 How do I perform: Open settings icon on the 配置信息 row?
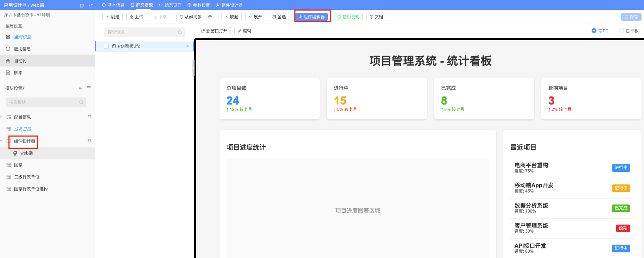(x=89, y=117)
